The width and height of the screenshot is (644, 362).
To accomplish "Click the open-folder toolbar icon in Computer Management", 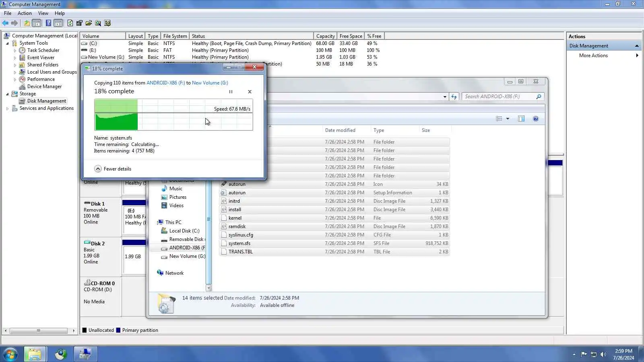I will 89,23.
